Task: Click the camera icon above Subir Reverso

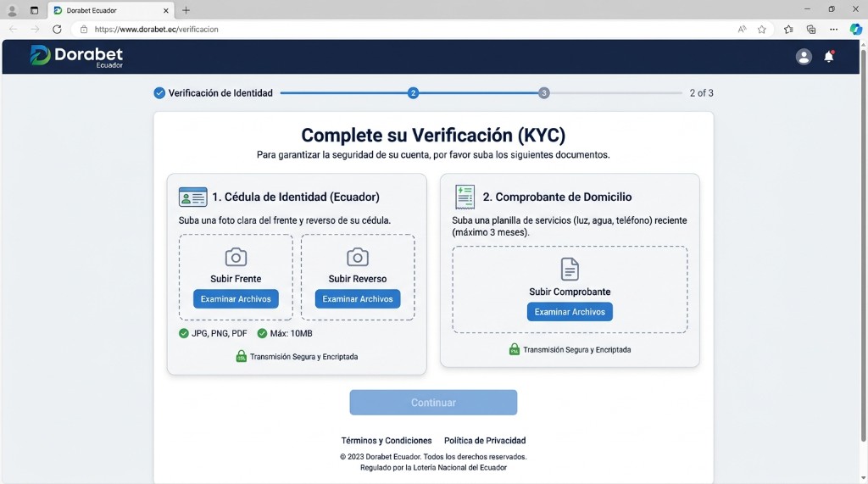Action: (358, 257)
